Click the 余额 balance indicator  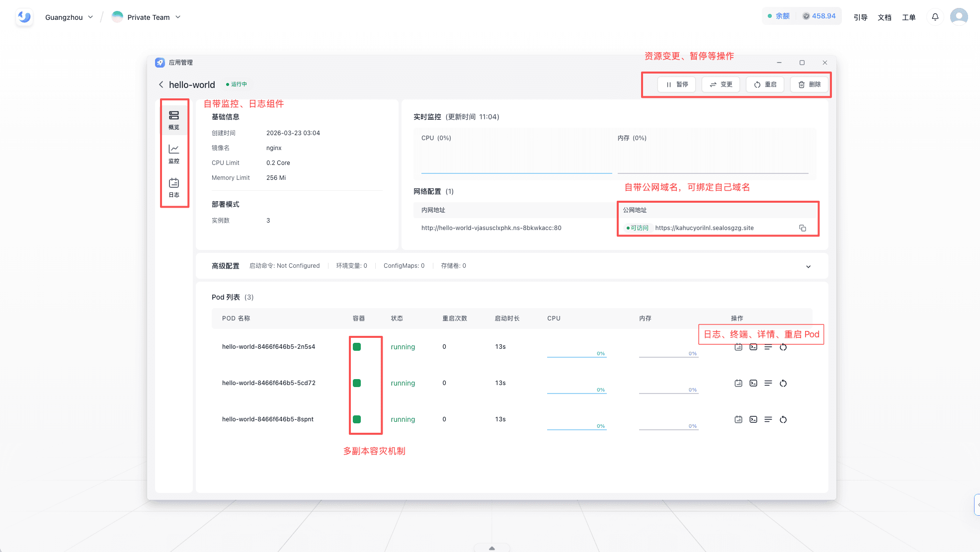point(779,16)
